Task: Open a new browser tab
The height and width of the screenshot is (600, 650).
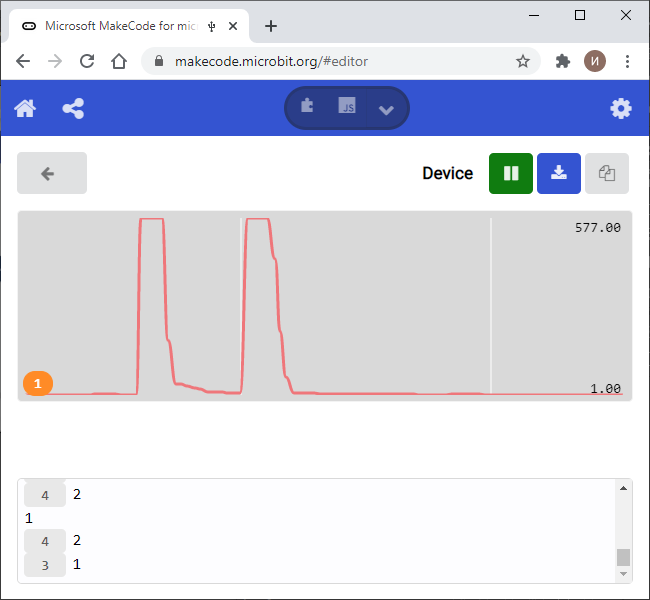Action: click(271, 26)
